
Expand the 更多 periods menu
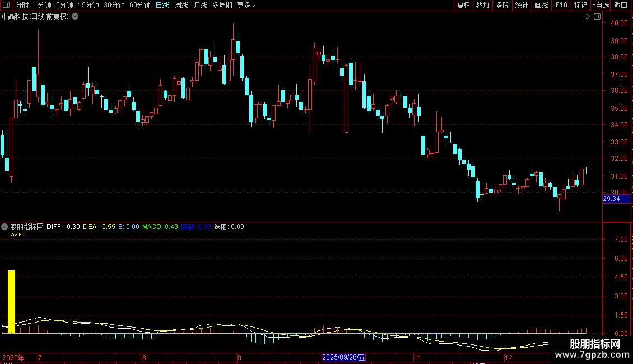pos(246,5)
